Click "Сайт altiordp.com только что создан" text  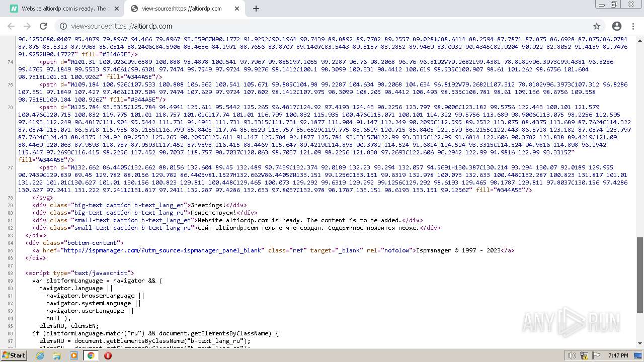click(262, 228)
